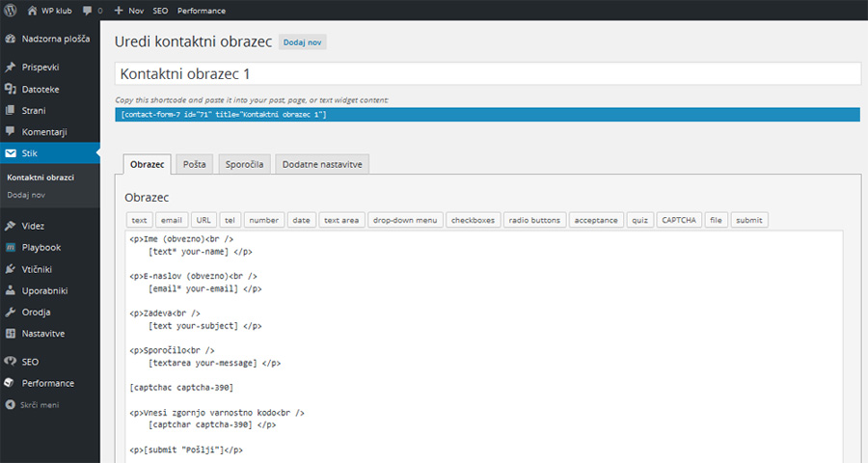Insert a drop-down menu tag
The image size is (868, 463).
404,220
